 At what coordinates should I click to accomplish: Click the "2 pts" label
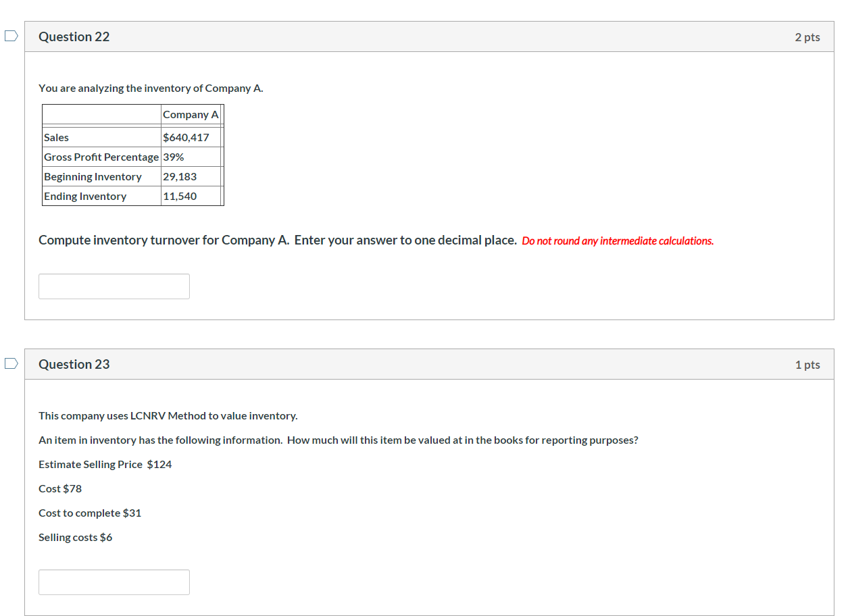[x=807, y=37]
